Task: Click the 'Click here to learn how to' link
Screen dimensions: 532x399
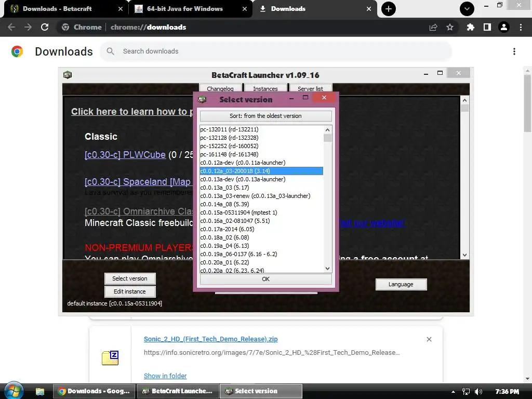Action: pos(132,112)
